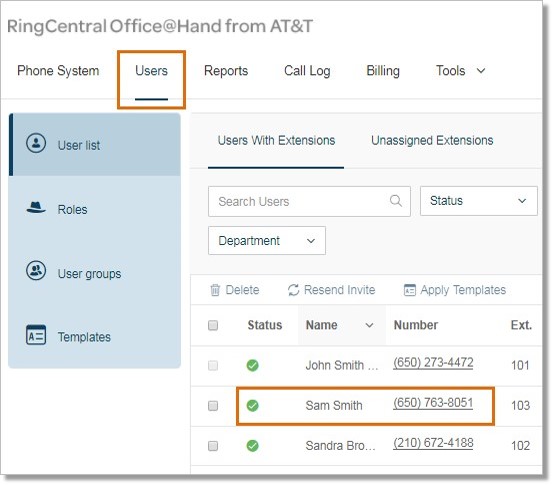Open the Call Log tab
This screenshot has width=553, height=485.
(x=307, y=71)
